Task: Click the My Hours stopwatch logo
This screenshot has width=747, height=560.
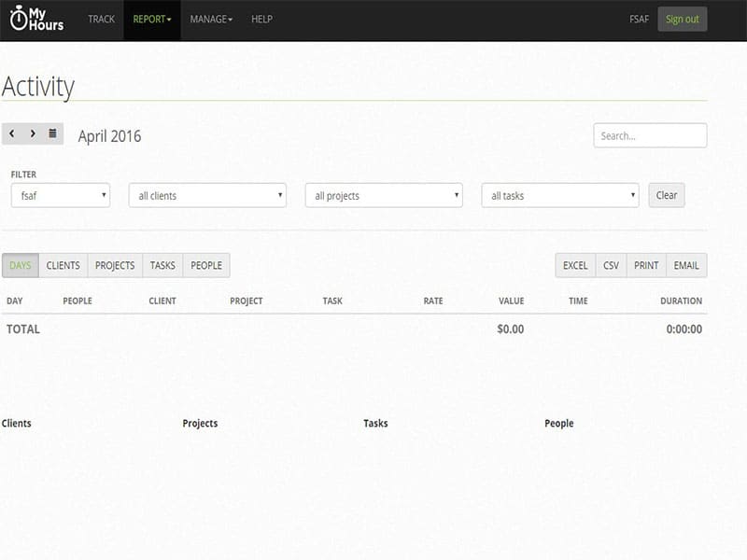Action: (x=37, y=19)
